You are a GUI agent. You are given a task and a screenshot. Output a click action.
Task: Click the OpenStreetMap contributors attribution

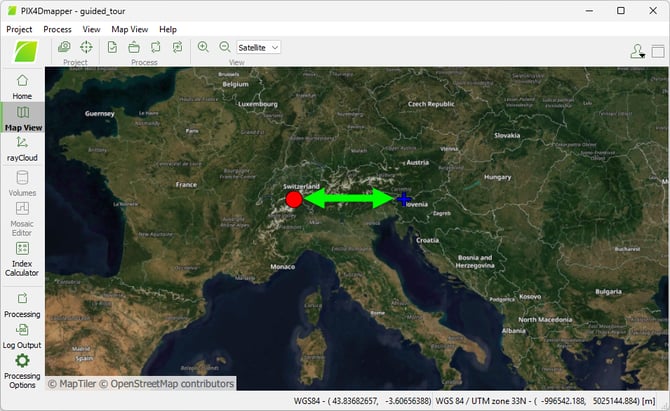(x=167, y=384)
